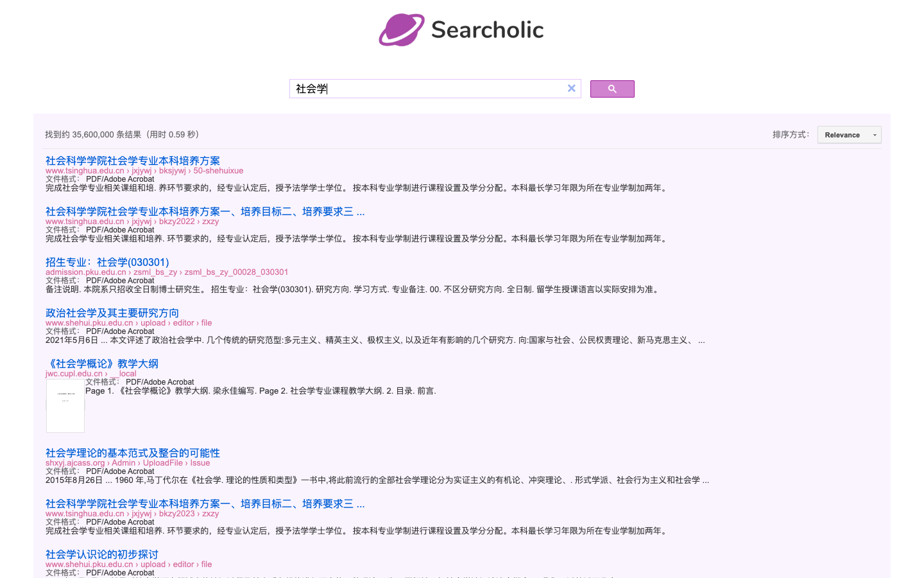Open the 社会学理论的基本范式及整合的可能性 result
This screenshot has width=924, height=578.
pyautogui.click(x=132, y=453)
